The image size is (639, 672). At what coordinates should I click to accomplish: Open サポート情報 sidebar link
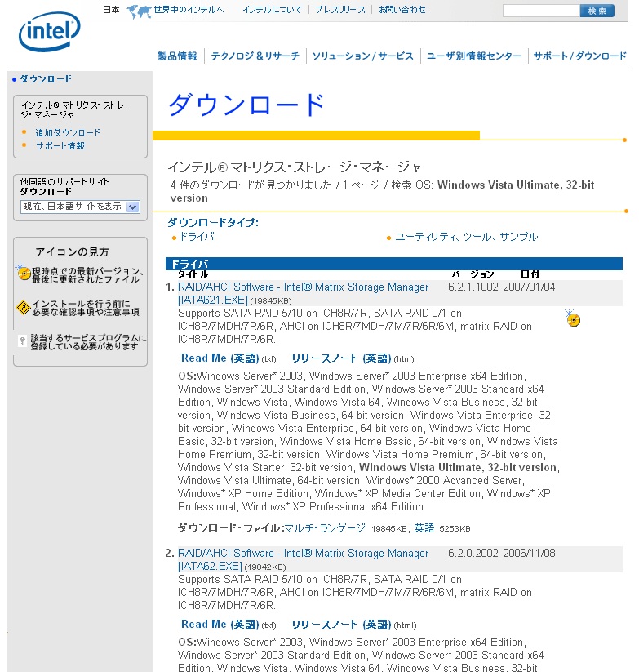[x=60, y=145]
